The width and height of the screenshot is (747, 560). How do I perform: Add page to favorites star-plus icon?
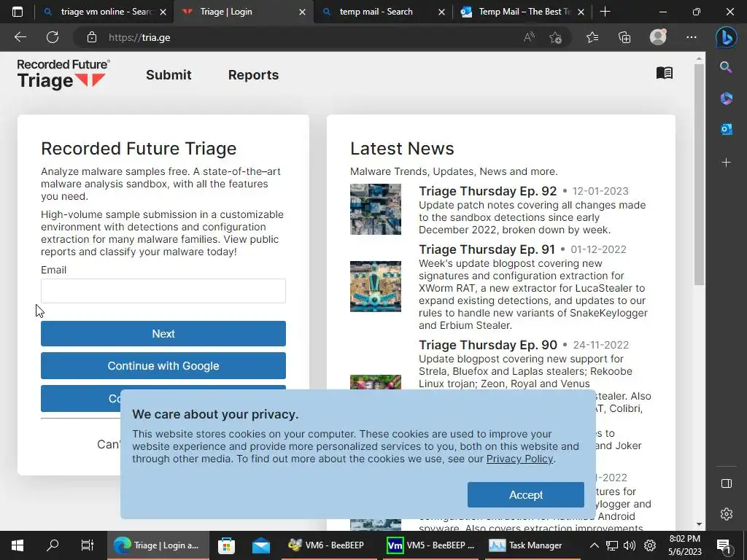pos(555,37)
